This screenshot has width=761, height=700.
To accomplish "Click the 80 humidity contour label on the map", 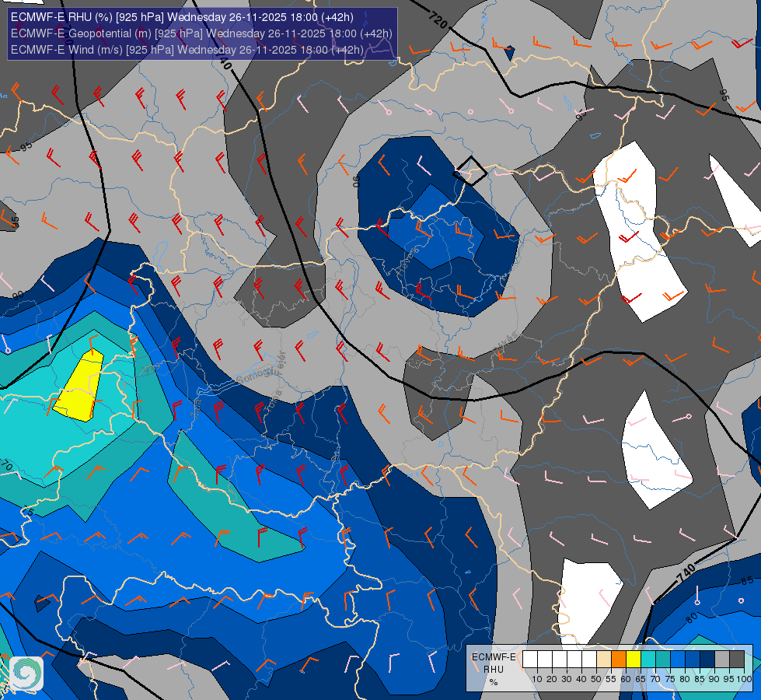I will [x=692, y=618].
